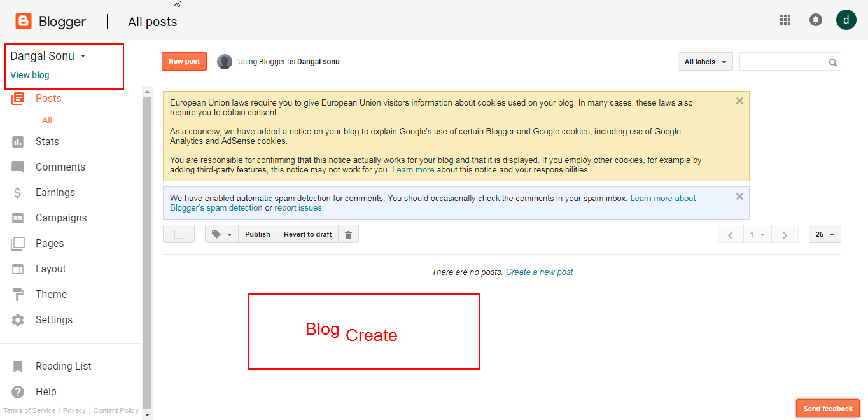Open Terms of Service link
868x420 pixels.
[30, 411]
